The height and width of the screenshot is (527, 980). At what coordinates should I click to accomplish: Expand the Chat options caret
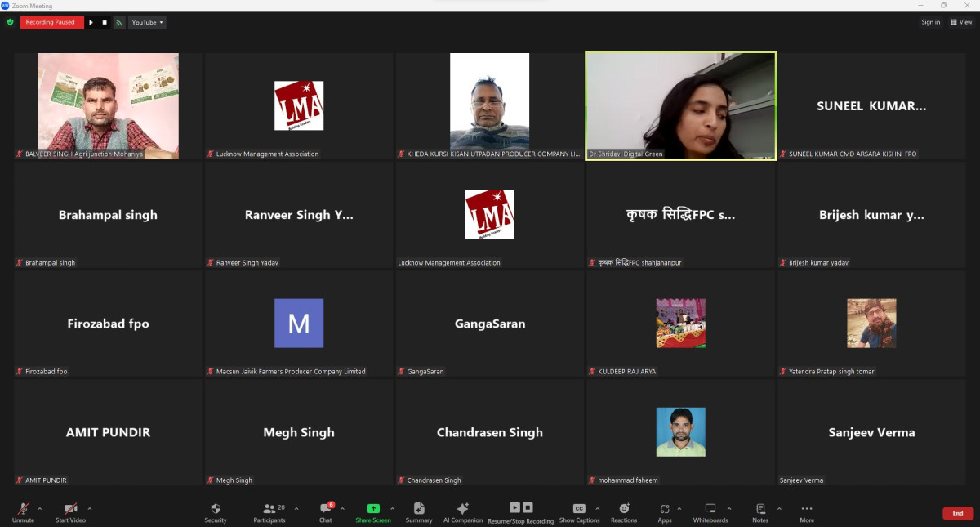[x=342, y=508]
